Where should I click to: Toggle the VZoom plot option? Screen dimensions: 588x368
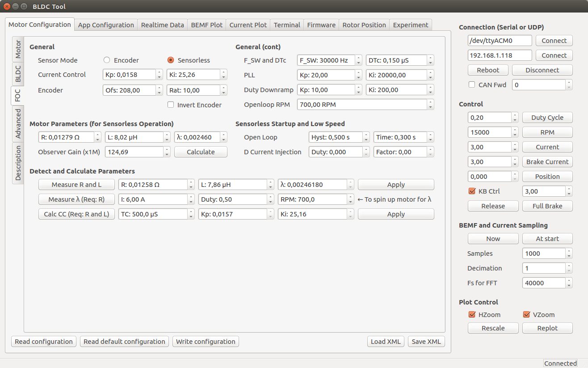tap(526, 315)
